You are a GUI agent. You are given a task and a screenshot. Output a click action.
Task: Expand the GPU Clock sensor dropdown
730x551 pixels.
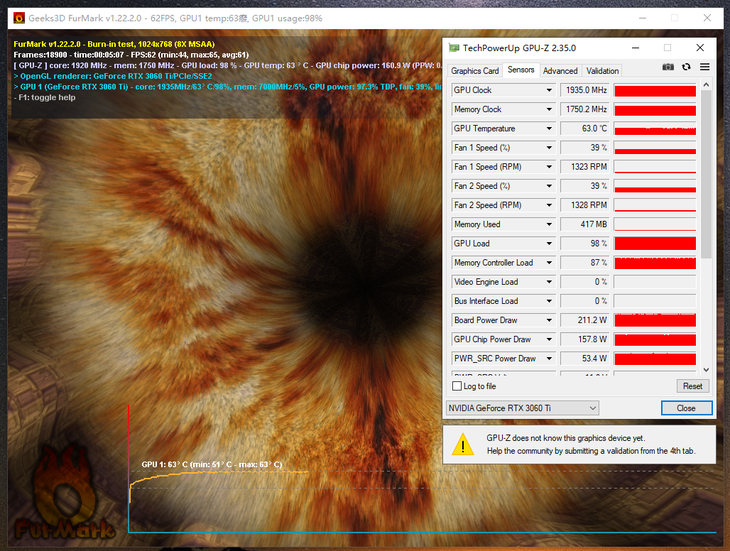click(549, 91)
